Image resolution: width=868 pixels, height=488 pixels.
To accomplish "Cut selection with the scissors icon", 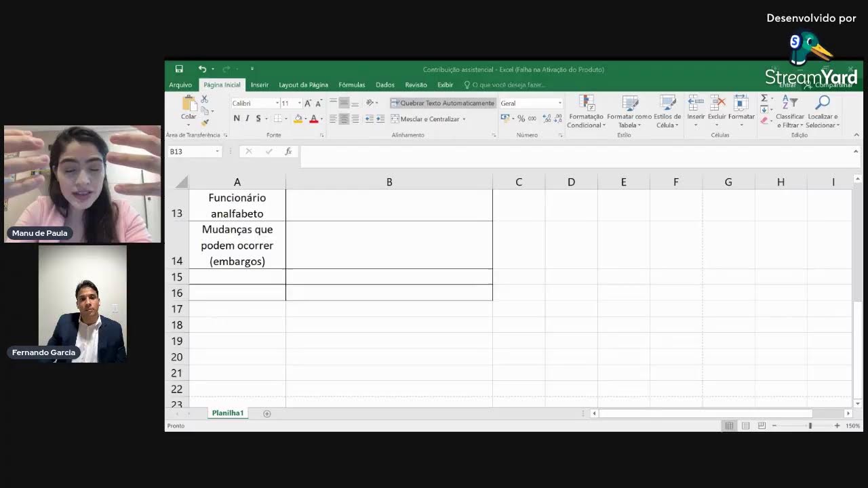I will point(205,100).
